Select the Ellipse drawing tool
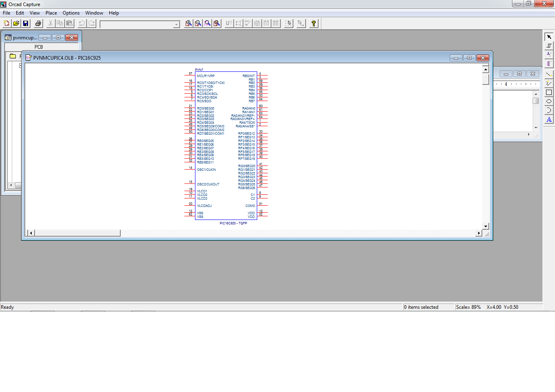Screen dimensions: 555x392 tap(549, 101)
